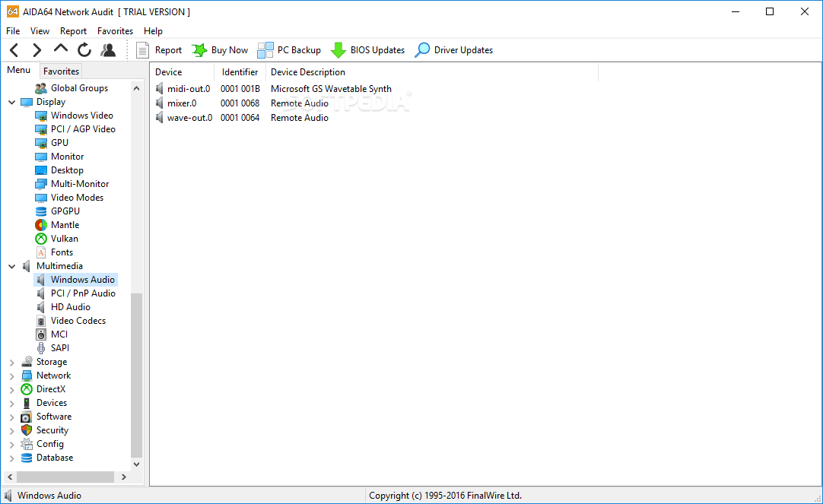The width and height of the screenshot is (823, 504).
Task: Click Microsoft GS Wavetable Synth description
Action: (331, 89)
